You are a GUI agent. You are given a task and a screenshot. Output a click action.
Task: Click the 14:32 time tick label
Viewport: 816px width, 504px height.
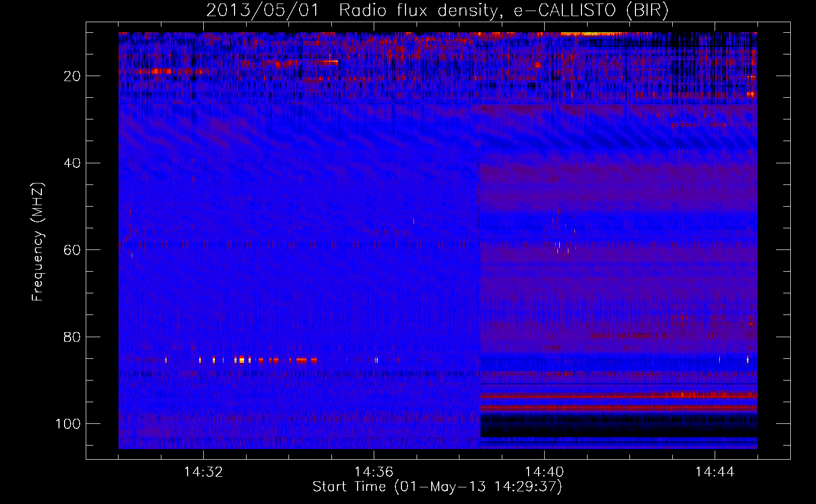203,472
